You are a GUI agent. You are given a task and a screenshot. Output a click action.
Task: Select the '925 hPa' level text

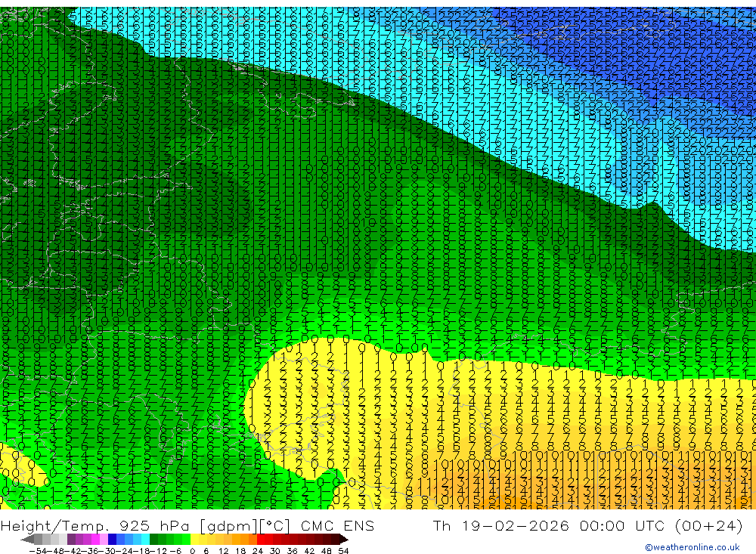point(154,525)
